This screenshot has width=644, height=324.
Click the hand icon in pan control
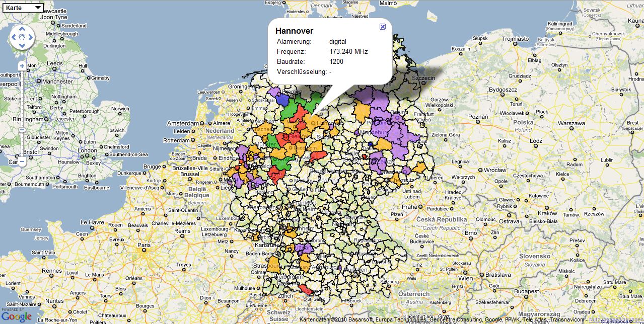pos(22,37)
